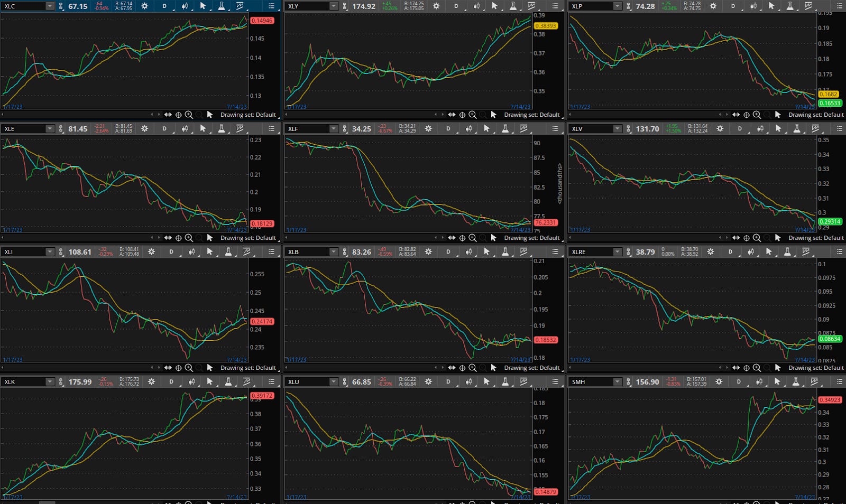Open Patterns icon in XLC chart header
Image resolution: width=846 pixels, height=504 pixels.
tap(240, 6)
